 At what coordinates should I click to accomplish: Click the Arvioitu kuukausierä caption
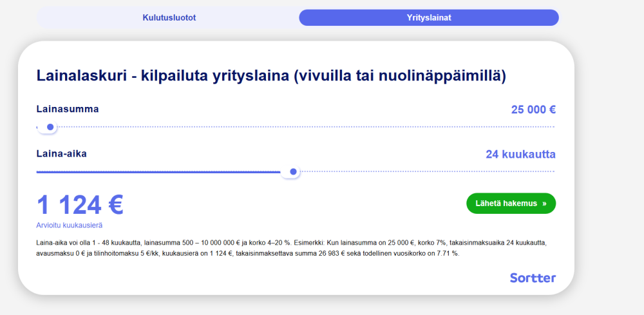pos(69,225)
